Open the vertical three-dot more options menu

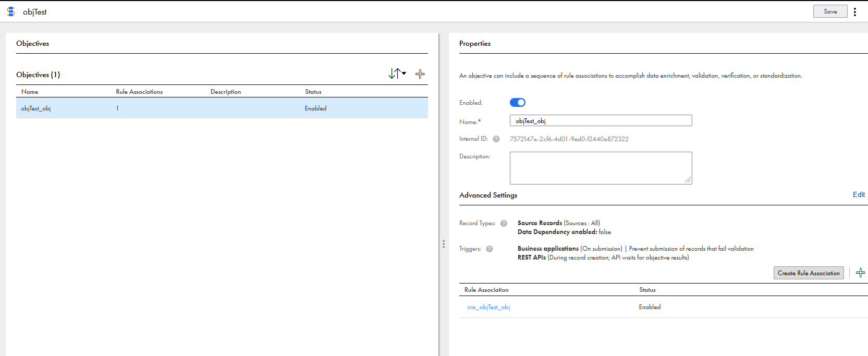point(855,11)
